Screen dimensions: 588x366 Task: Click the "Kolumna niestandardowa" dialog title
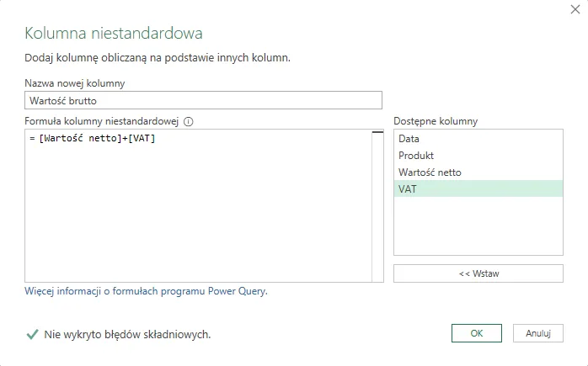(114, 34)
